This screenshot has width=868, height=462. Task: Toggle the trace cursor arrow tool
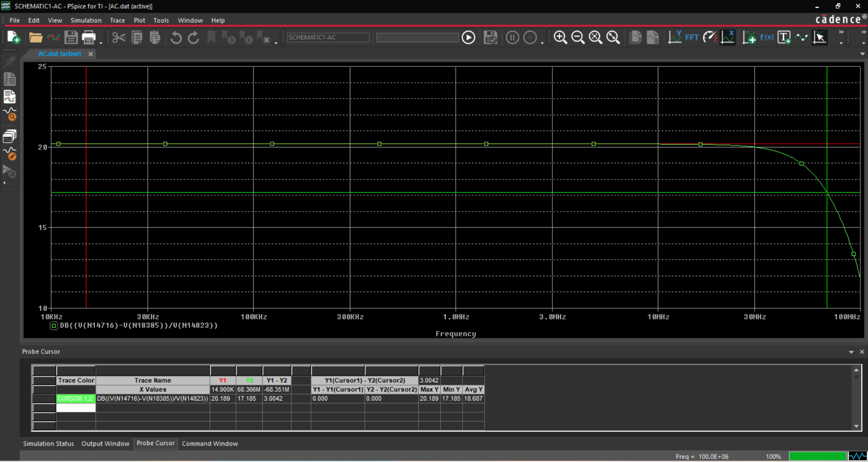coord(820,38)
